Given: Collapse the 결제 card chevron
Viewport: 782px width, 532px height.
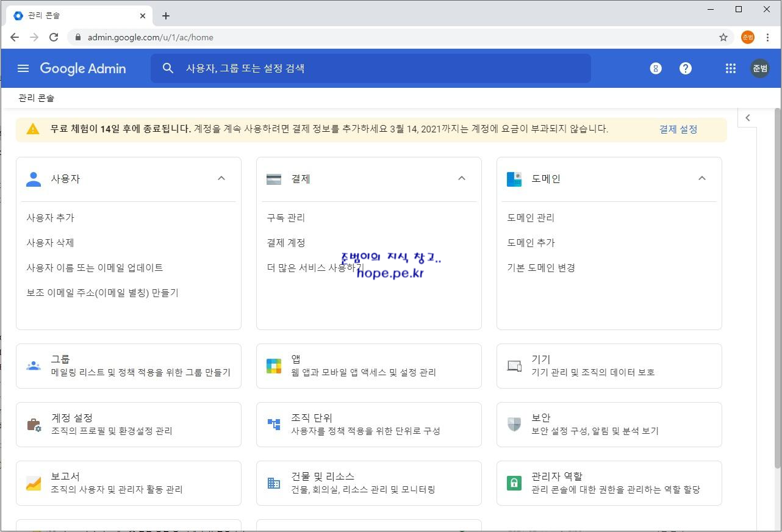Looking at the screenshot, I should [x=462, y=178].
